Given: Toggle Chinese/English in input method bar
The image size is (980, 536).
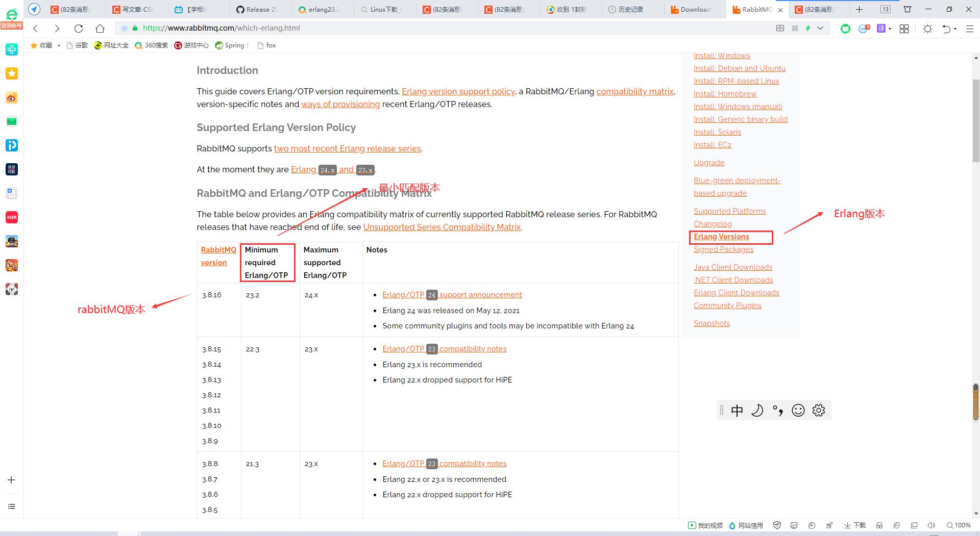Looking at the screenshot, I should pos(737,411).
